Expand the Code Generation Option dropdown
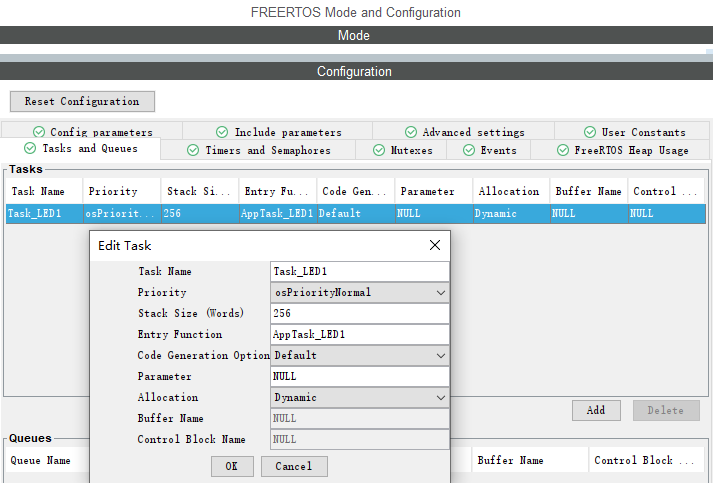This screenshot has width=713, height=483. click(360, 355)
